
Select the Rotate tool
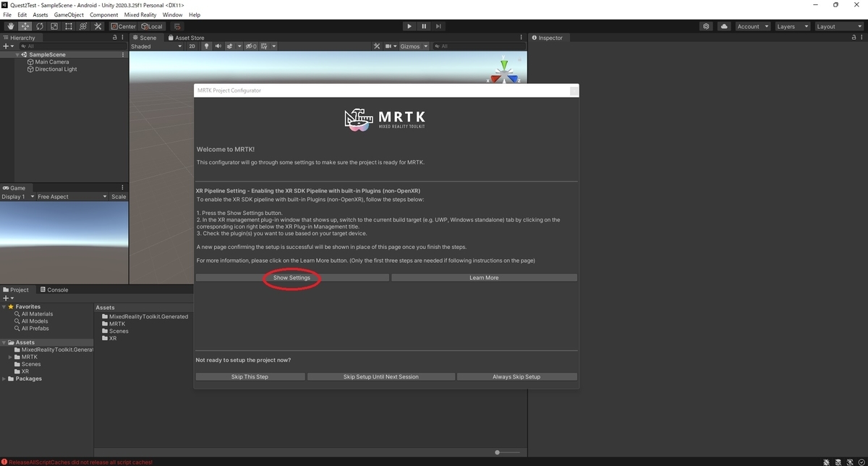[40, 26]
